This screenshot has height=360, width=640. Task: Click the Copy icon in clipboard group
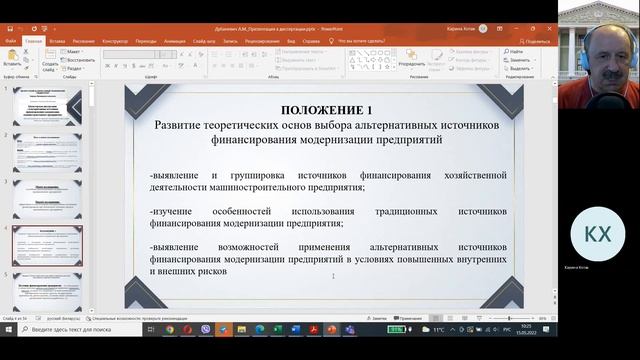[26, 60]
